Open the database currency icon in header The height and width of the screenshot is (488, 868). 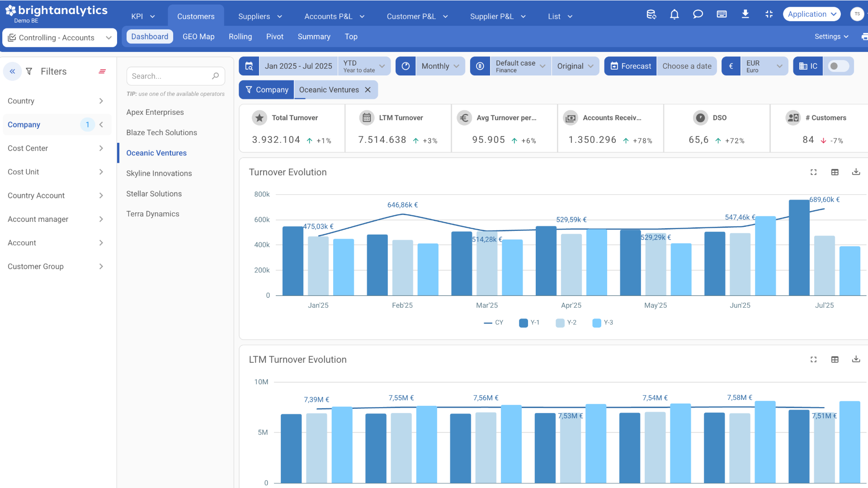(651, 14)
